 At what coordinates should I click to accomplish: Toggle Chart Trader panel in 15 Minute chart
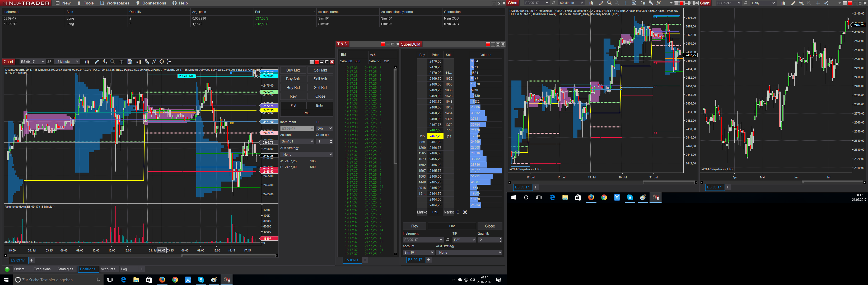[x=138, y=61]
